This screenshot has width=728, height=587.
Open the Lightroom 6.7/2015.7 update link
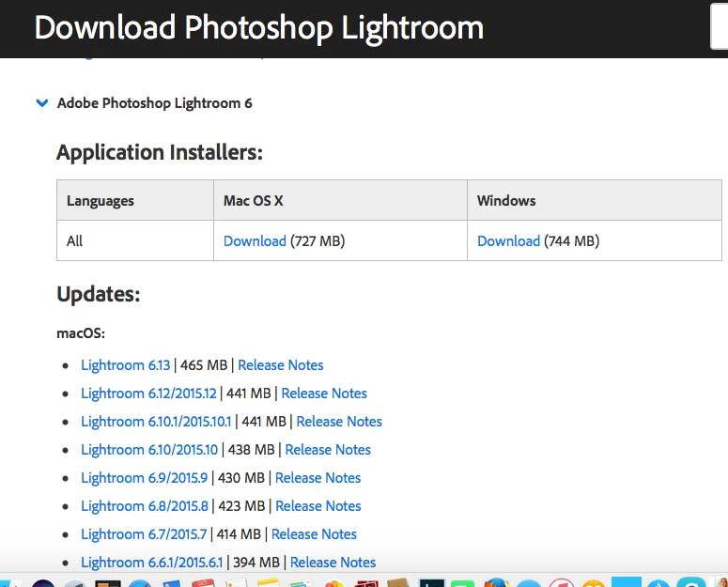144,534
